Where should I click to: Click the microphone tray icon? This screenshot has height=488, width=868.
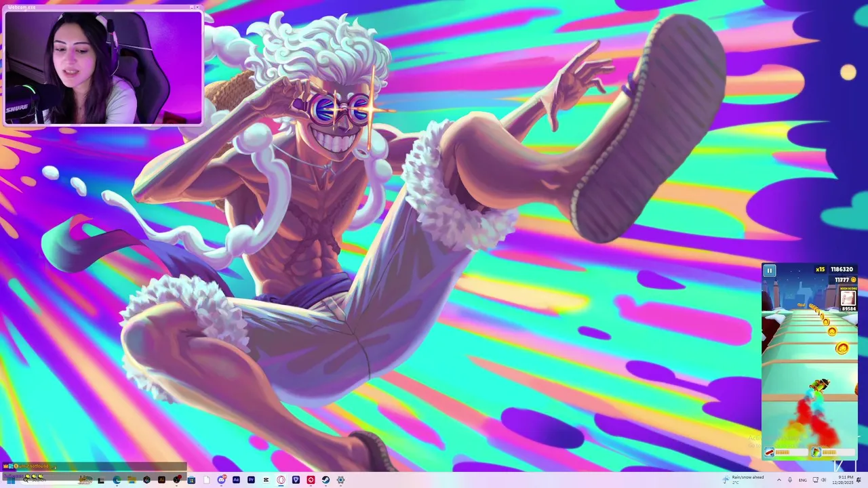point(790,480)
